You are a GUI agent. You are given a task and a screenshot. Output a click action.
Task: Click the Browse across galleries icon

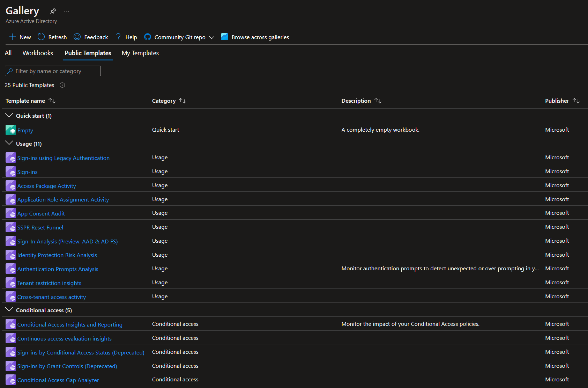pos(225,37)
